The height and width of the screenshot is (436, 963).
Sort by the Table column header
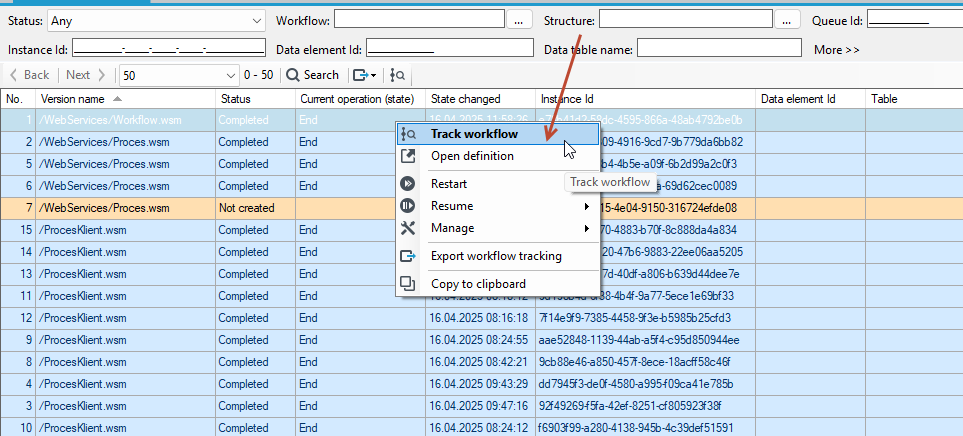(x=914, y=99)
